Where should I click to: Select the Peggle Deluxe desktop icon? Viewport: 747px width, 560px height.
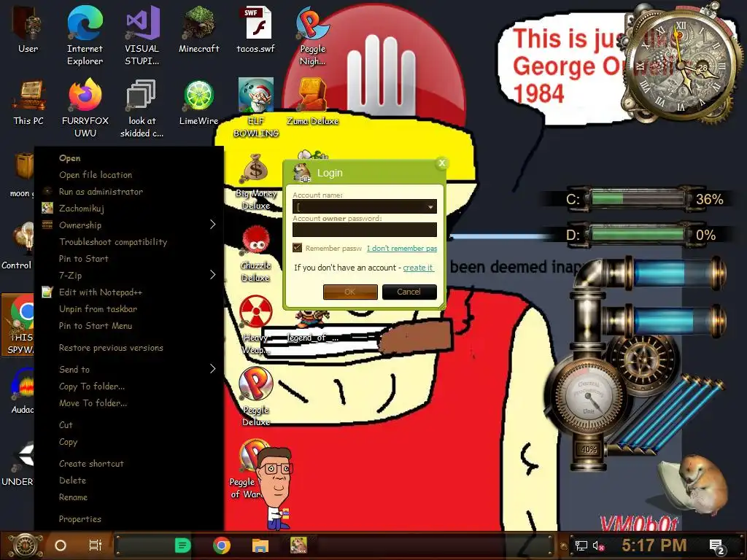point(256,397)
